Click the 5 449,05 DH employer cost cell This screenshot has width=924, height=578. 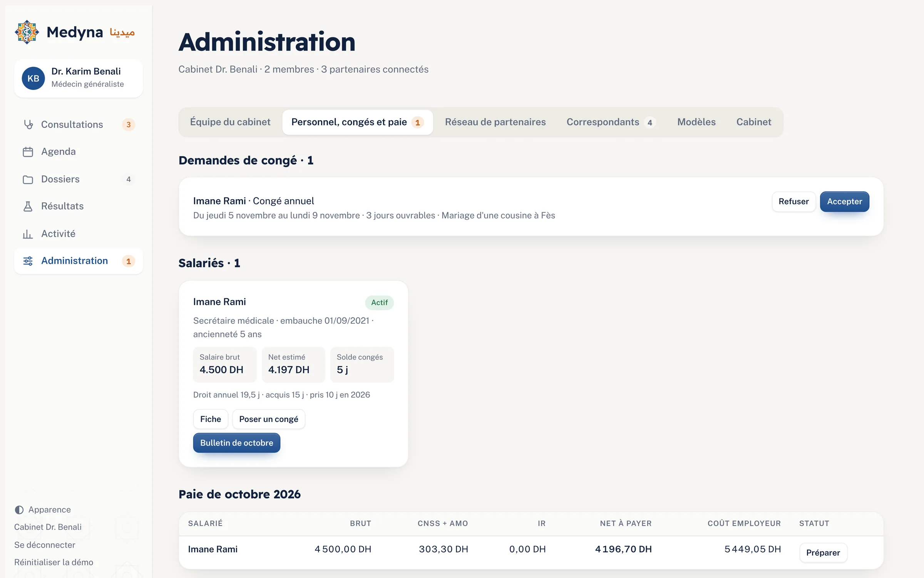(x=753, y=549)
